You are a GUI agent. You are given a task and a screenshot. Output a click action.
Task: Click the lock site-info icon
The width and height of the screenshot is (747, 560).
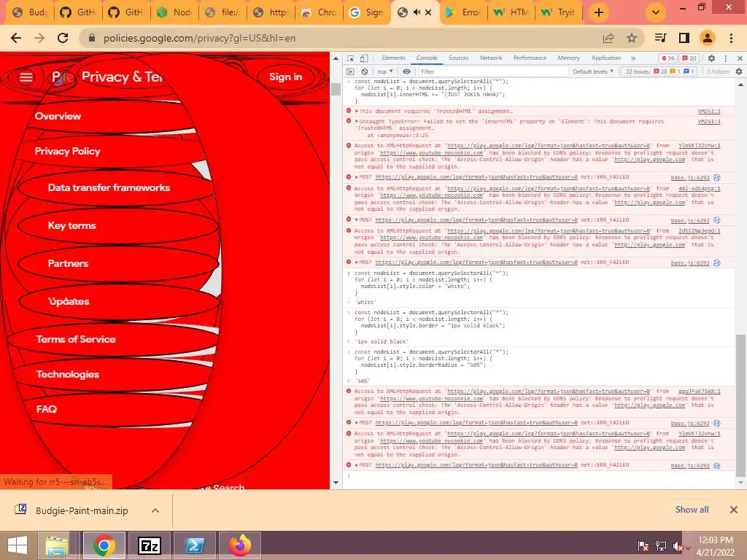pyautogui.click(x=92, y=38)
